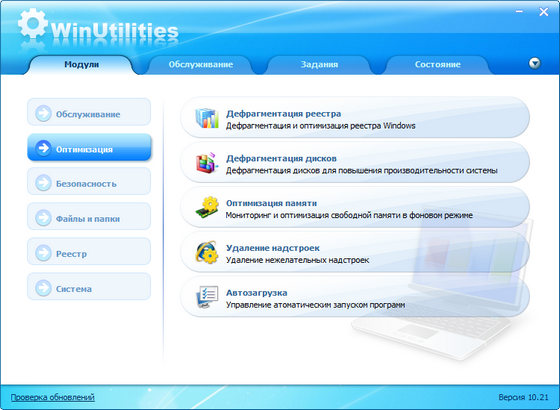Click the Проверка обновлений link
Screen dimensions: 560x410
[52, 397]
